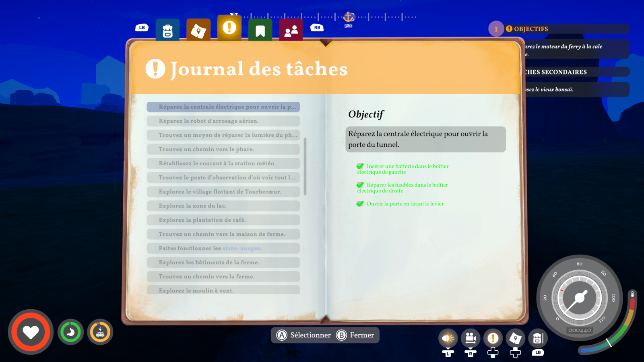
Task: Click the B Fermer button
Action: pyautogui.click(x=355, y=335)
